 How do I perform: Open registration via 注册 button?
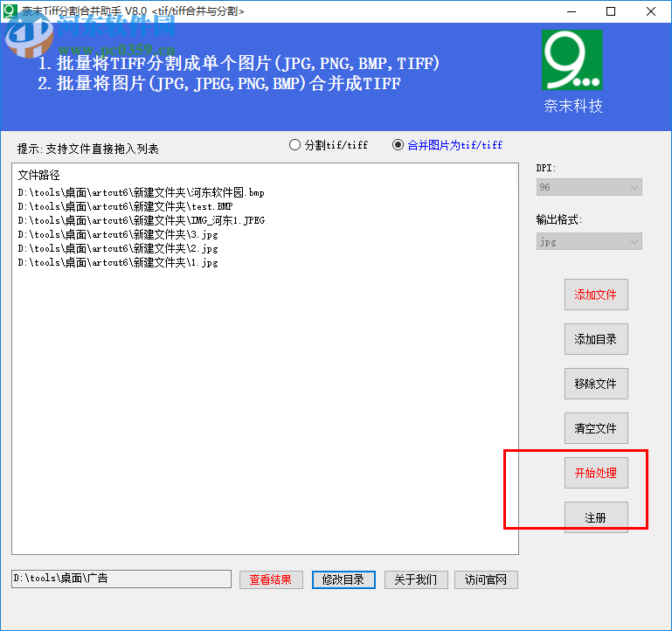click(x=596, y=517)
